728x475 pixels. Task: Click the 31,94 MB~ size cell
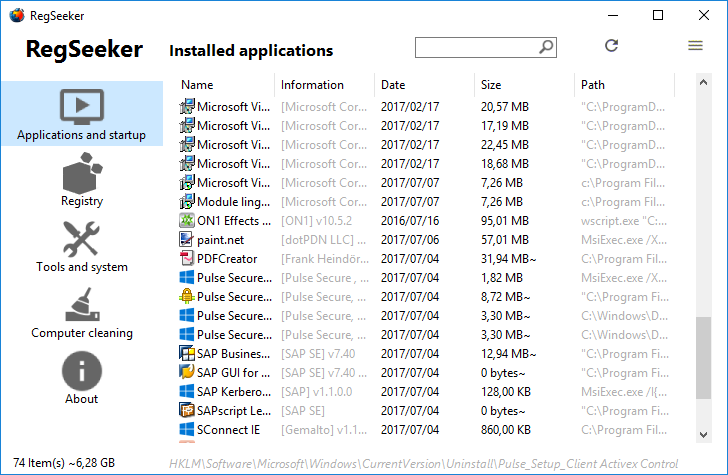pyautogui.click(x=508, y=259)
